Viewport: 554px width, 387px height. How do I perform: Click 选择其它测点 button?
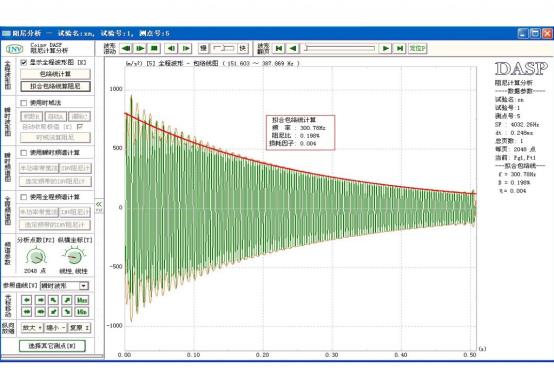point(52,346)
